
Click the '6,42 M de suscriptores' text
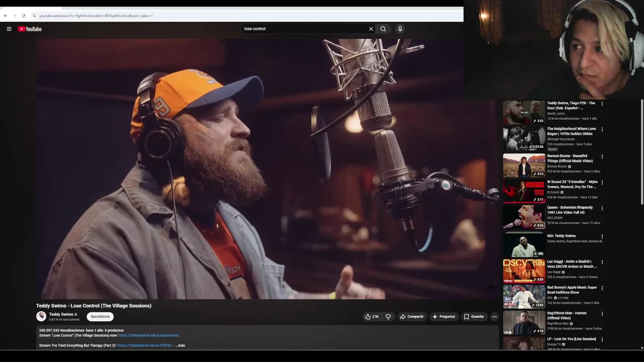pyautogui.click(x=64, y=320)
